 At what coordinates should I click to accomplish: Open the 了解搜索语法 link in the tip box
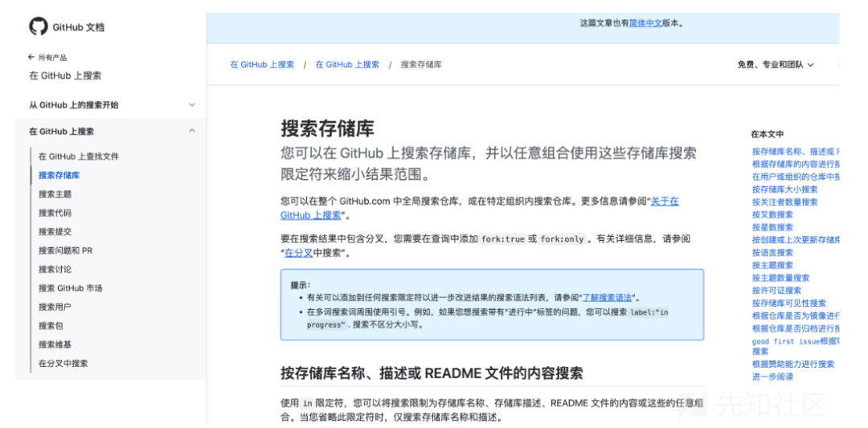coord(608,297)
